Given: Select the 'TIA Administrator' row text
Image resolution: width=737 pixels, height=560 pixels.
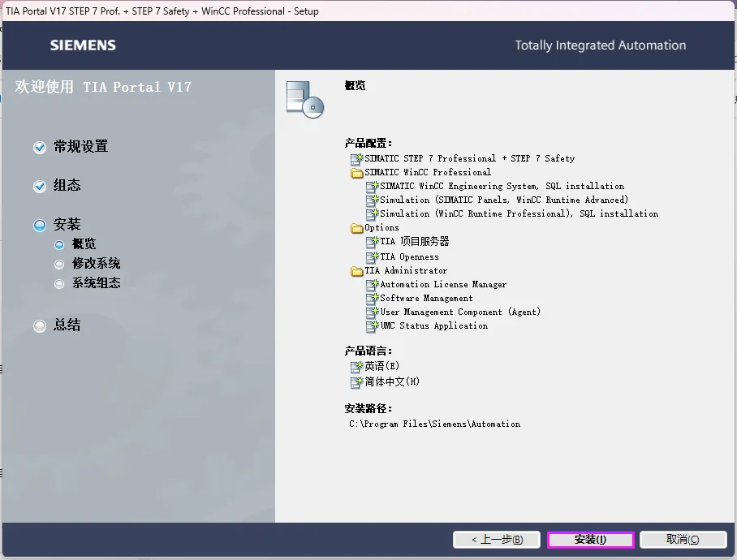Looking at the screenshot, I should (406, 270).
